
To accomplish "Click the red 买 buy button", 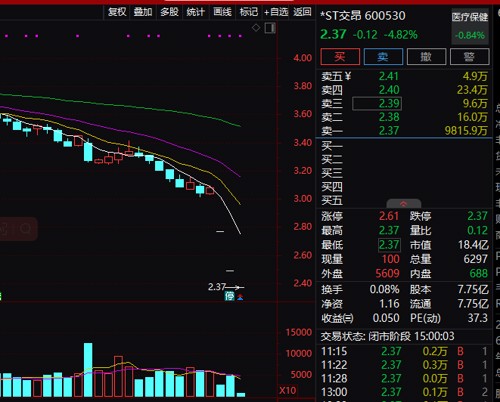I will pyautogui.click(x=340, y=57).
